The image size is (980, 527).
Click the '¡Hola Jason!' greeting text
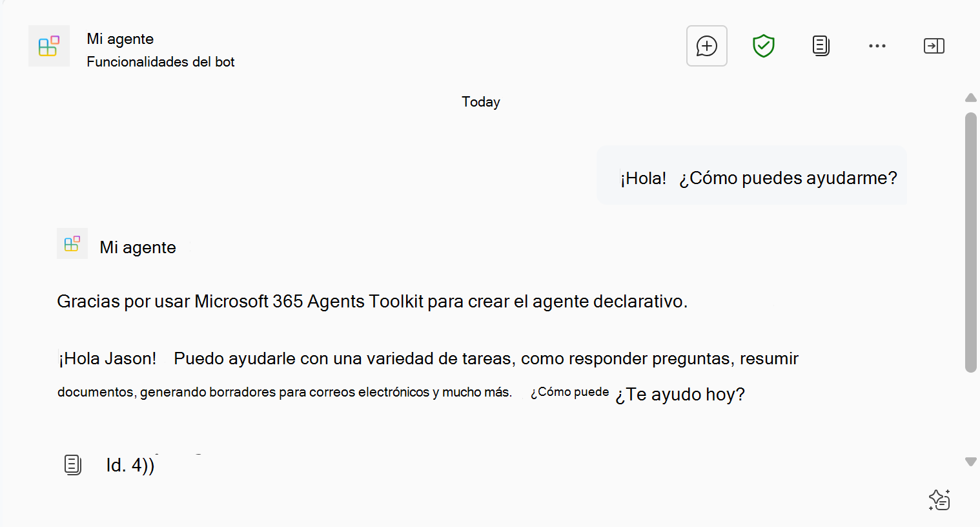click(107, 358)
